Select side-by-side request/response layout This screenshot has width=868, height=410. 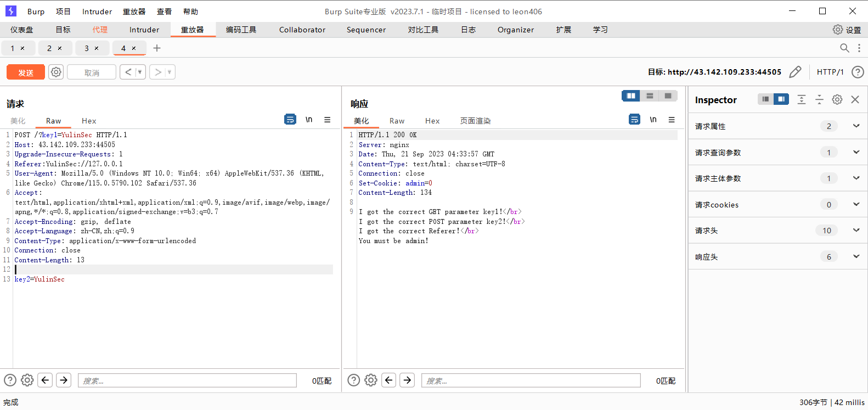click(x=631, y=96)
